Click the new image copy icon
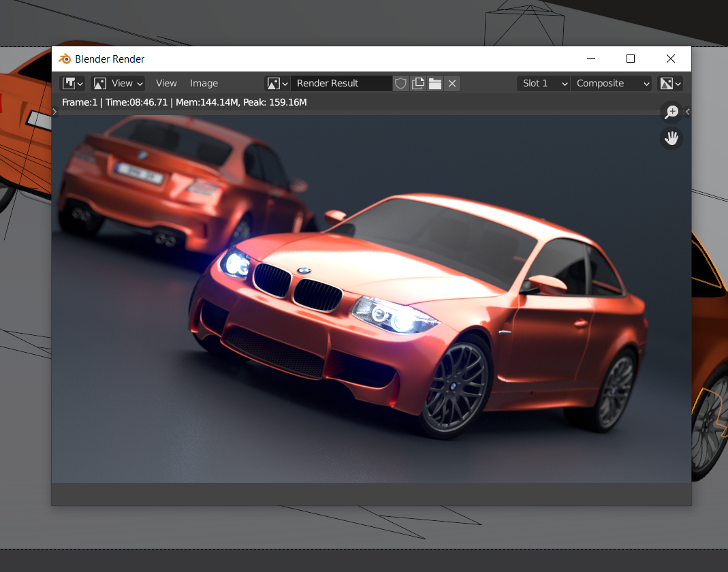728x572 pixels. (x=418, y=84)
